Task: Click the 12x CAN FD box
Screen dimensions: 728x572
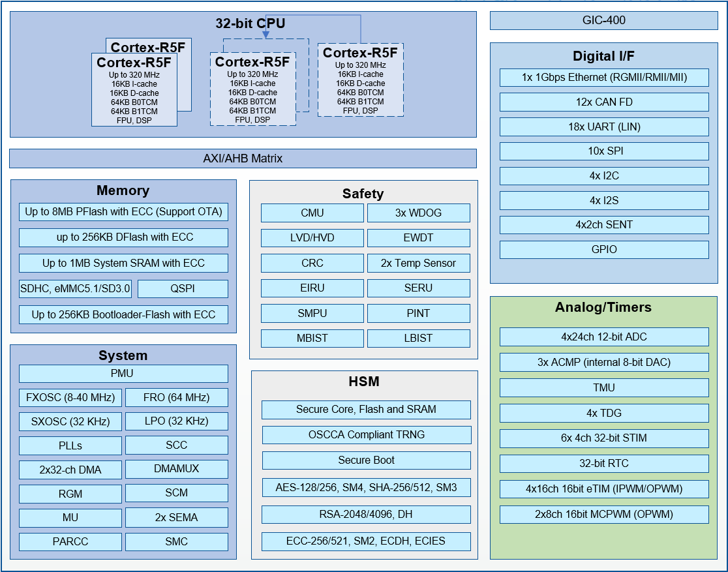Action: (x=604, y=102)
